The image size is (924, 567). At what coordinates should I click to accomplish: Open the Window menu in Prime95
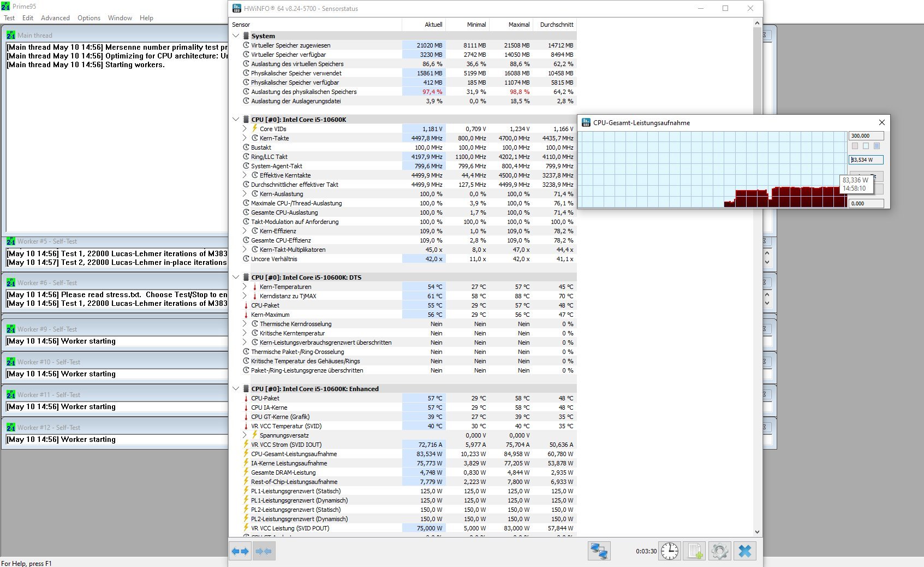point(120,17)
